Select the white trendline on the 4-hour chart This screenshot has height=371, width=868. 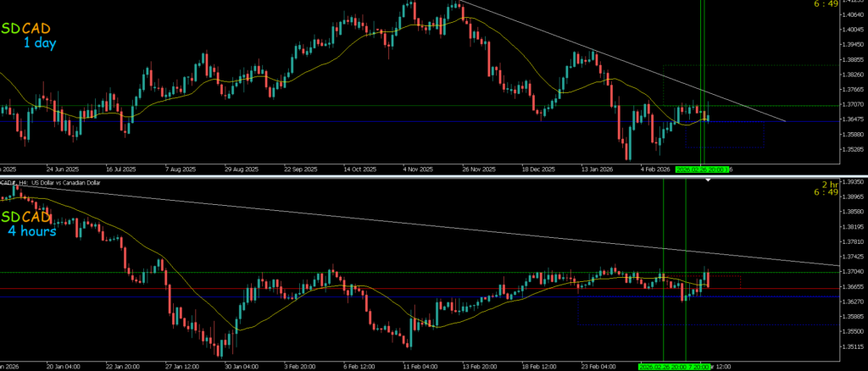424,223
